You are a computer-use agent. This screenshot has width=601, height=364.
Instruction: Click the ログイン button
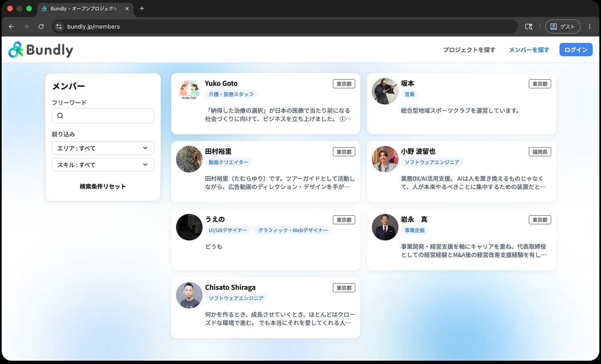pyautogui.click(x=576, y=50)
